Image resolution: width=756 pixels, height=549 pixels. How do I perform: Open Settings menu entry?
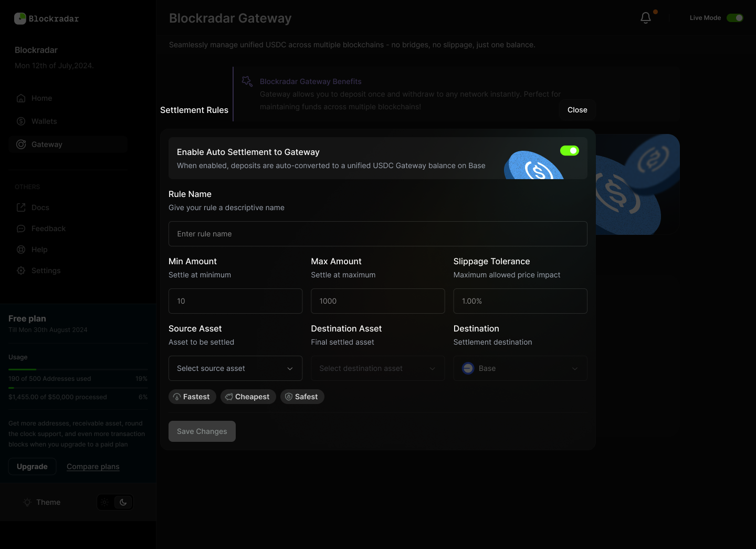[x=68, y=271]
